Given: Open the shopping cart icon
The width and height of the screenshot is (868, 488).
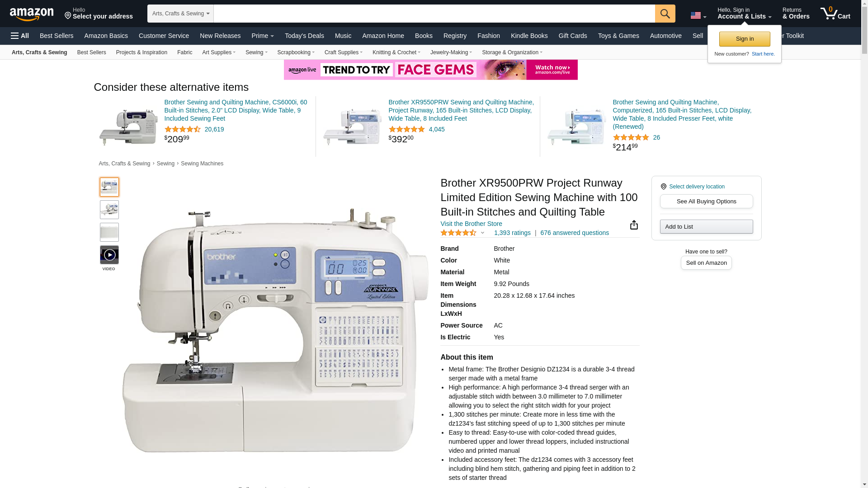Looking at the screenshot, I should point(835,14).
